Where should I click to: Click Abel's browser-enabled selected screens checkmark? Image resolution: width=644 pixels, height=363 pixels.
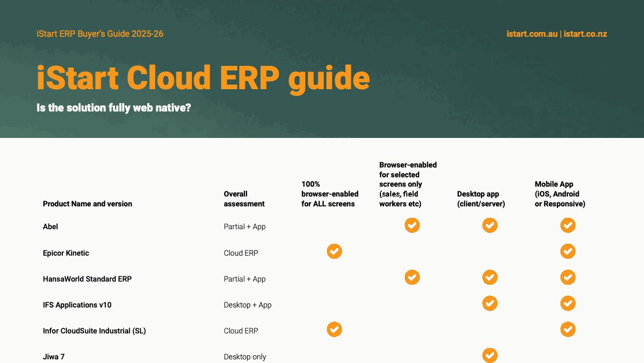click(412, 226)
